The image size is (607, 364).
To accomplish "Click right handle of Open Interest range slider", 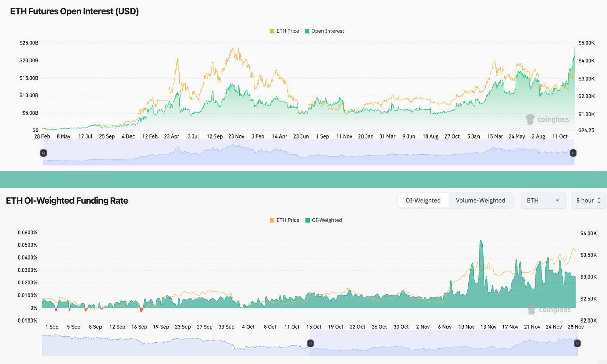I will [573, 153].
